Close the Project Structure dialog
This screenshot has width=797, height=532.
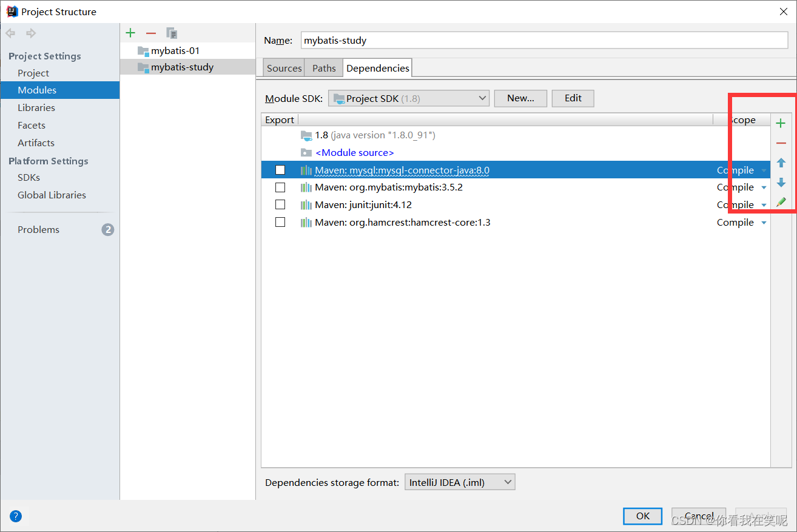pyautogui.click(x=782, y=12)
